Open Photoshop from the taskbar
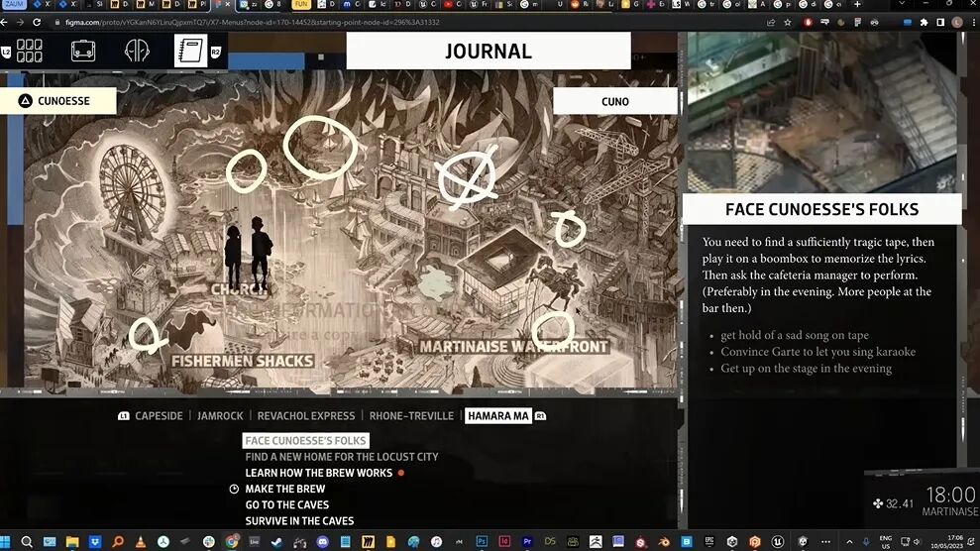Image resolution: width=980 pixels, height=551 pixels. tap(482, 542)
